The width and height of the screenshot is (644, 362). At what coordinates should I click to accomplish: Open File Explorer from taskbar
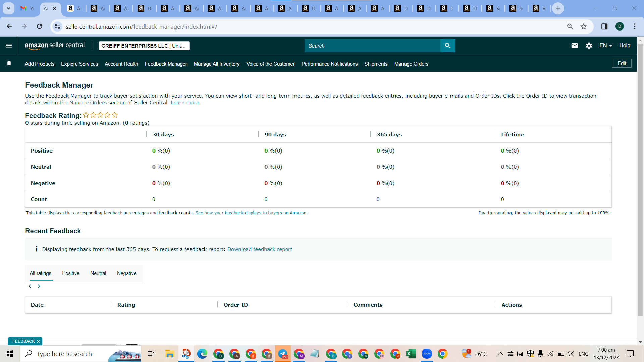point(170,354)
